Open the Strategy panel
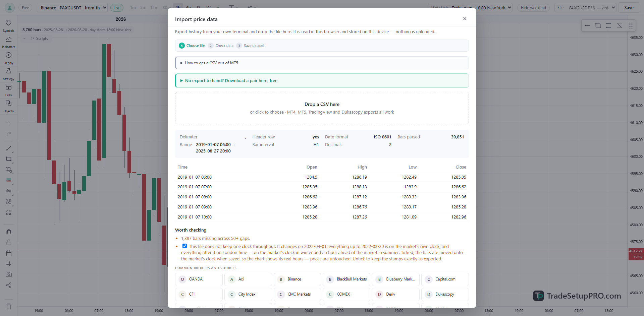Viewport: 644px width, 316px height. tap(8, 74)
